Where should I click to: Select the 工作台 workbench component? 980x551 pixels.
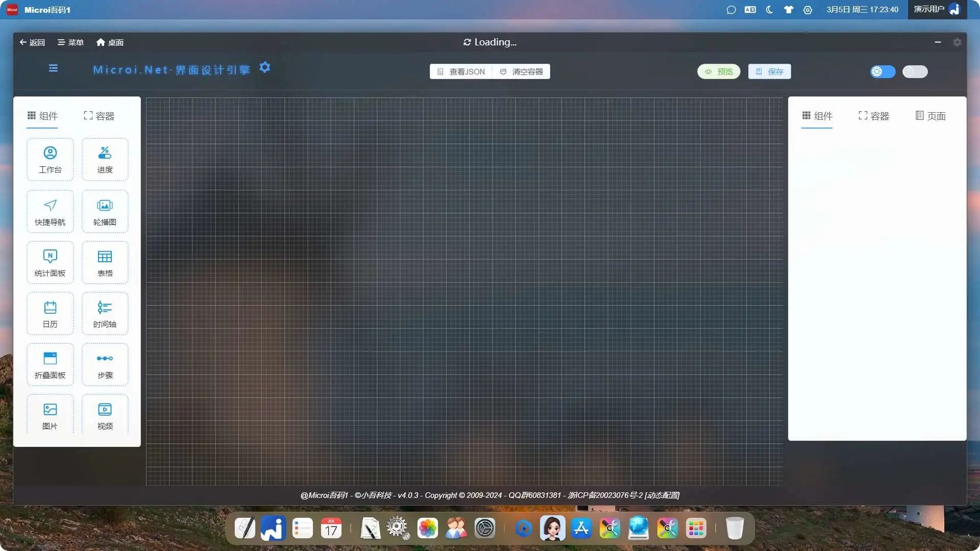click(50, 159)
